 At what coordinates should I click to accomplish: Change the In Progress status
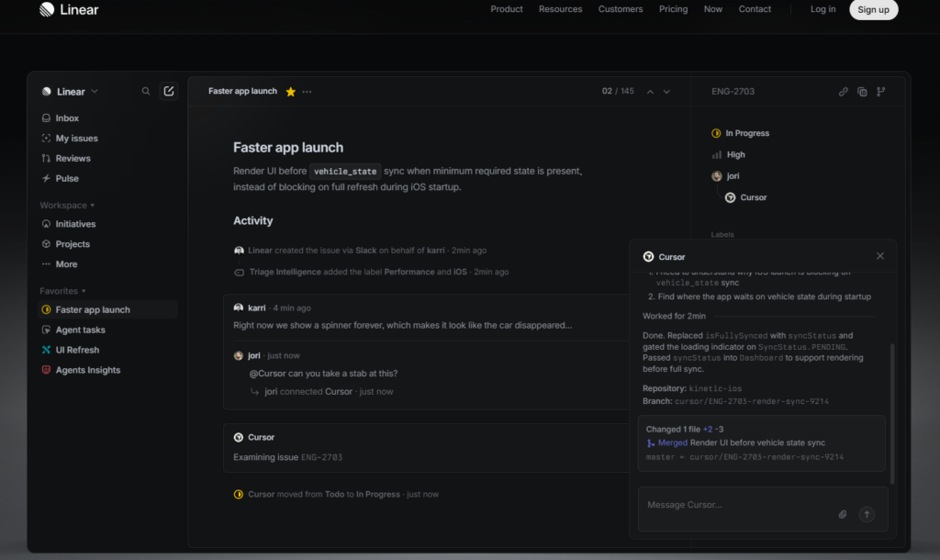741,133
